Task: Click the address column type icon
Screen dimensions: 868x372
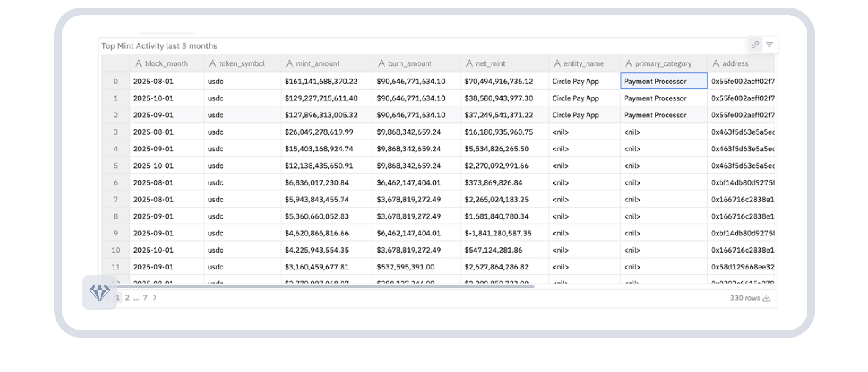Action: (x=716, y=63)
